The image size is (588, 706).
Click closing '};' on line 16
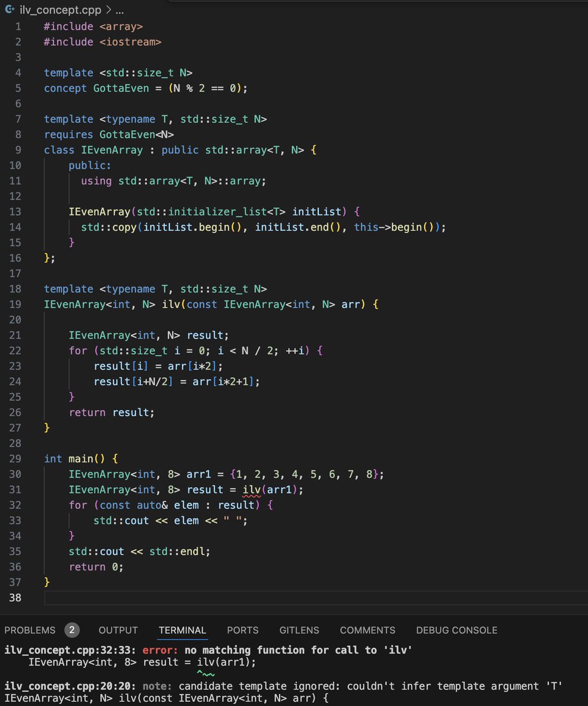[50, 258]
